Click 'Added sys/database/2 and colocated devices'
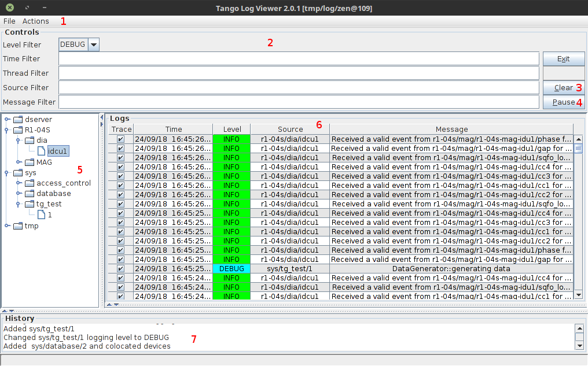Image resolution: width=588 pixels, height=366 pixels. pyautogui.click(x=87, y=346)
